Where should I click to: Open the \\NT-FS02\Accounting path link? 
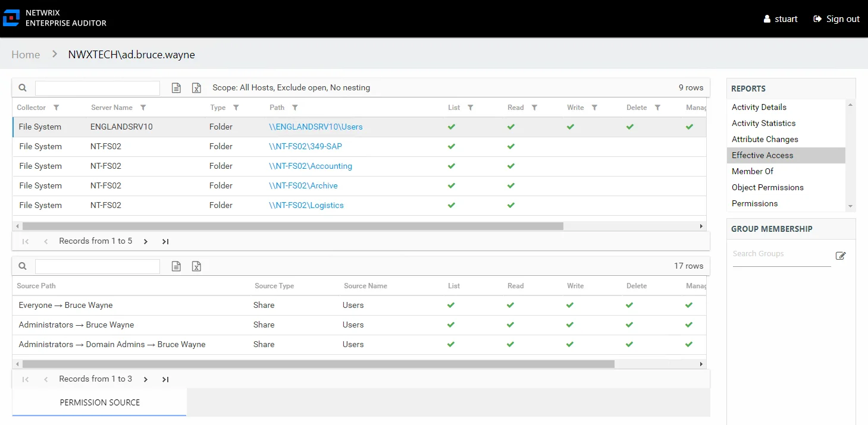[x=311, y=166]
